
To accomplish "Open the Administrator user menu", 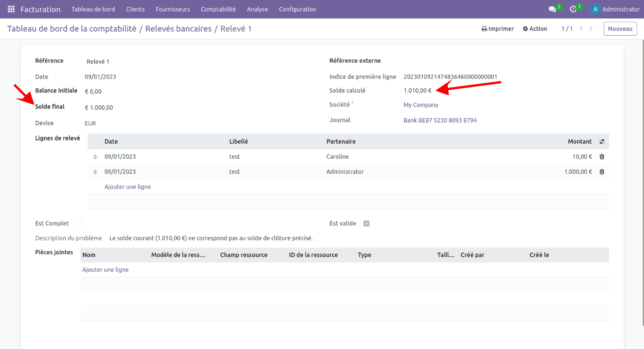I will tap(615, 9).
